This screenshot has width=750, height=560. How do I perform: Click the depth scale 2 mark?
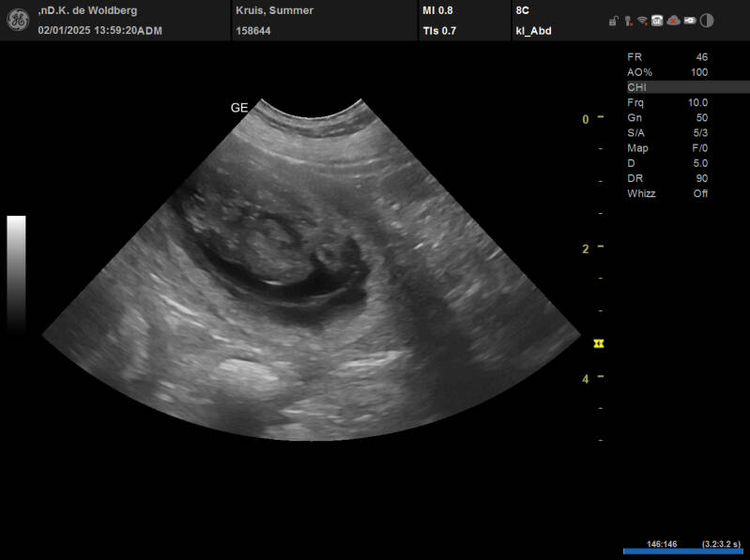coord(586,249)
